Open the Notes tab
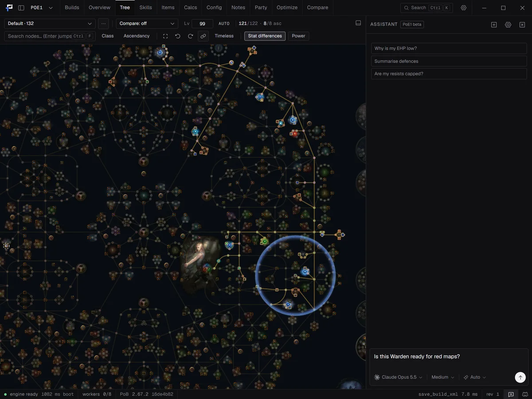Image resolution: width=532 pixels, height=399 pixels. pyautogui.click(x=238, y=8)
